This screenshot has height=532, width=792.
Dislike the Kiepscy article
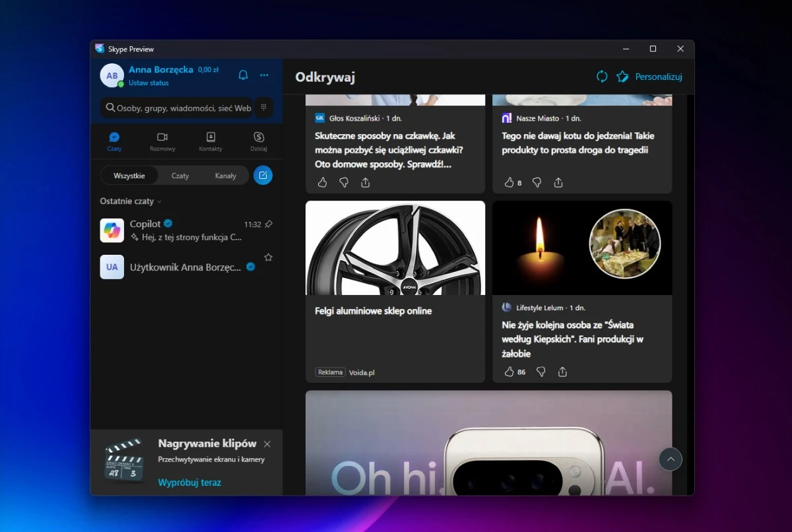point(540,372)
